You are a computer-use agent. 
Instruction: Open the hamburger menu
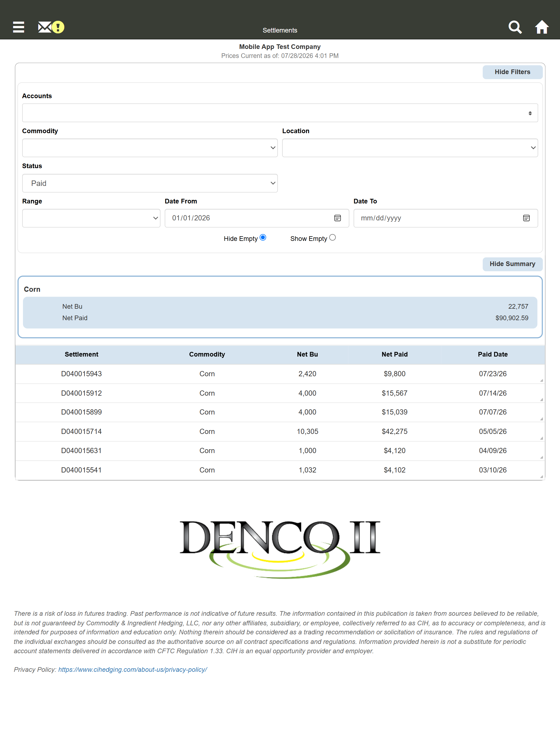(x=19, y=27)
